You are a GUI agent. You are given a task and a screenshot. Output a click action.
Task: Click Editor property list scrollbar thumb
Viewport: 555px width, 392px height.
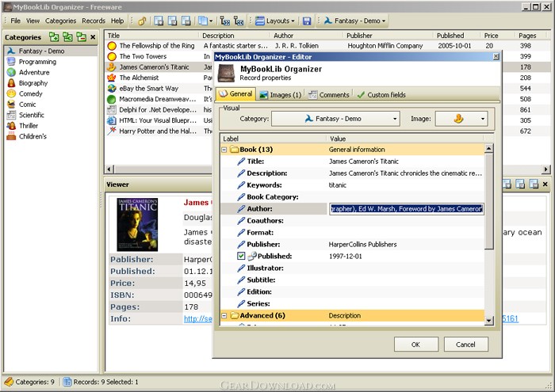(x=489, y=201)
